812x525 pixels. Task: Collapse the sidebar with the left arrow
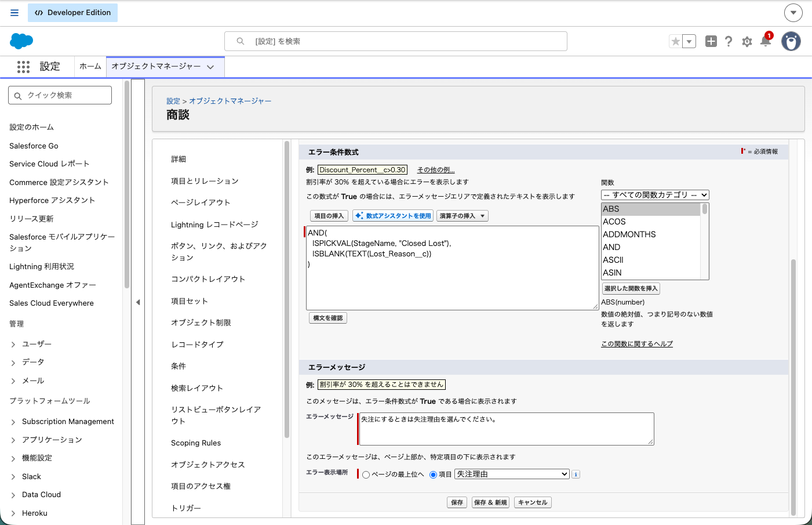138,302
